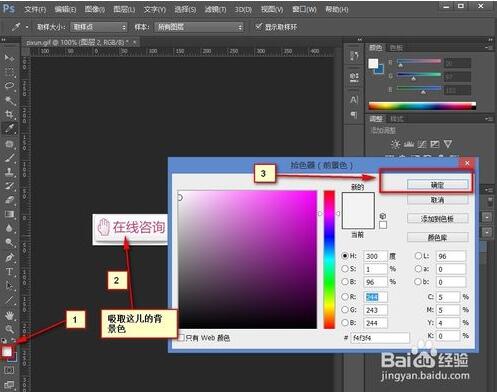Image resolution: width=497 pixels, height=392 pixels.
Task: Add a Levels adjustment
Action: [409, 144]
